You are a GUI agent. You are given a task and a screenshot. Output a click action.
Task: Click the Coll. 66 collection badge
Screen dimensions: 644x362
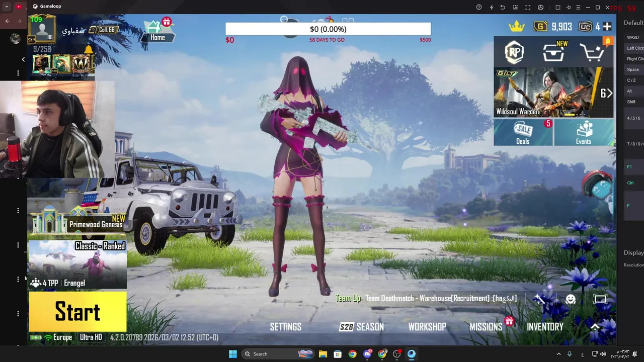tap(104, 30)
